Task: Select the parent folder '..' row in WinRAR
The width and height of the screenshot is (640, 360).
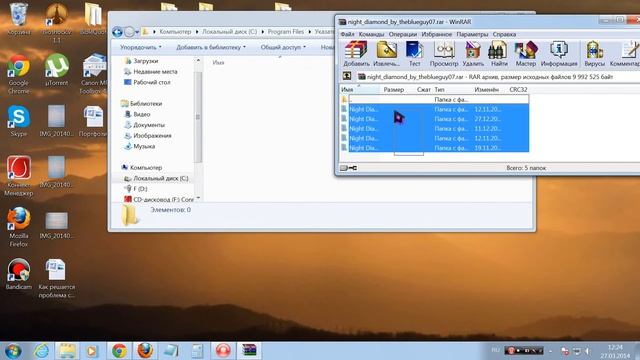Action: (x=435, y=99)
